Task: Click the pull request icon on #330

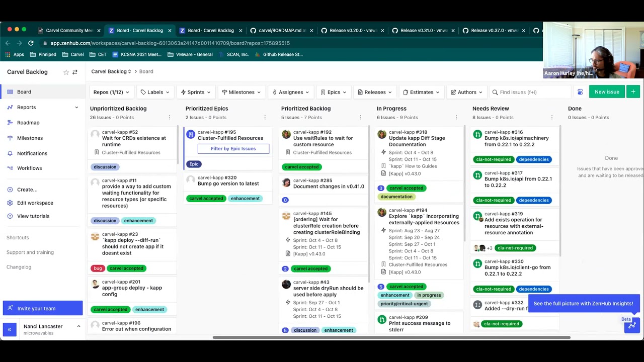Action: coord(477,263)
